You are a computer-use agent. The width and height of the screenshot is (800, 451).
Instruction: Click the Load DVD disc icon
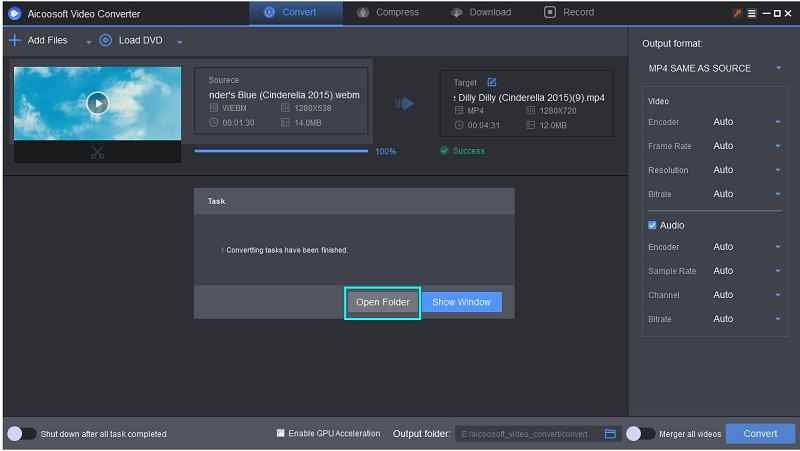click(106, 41)
